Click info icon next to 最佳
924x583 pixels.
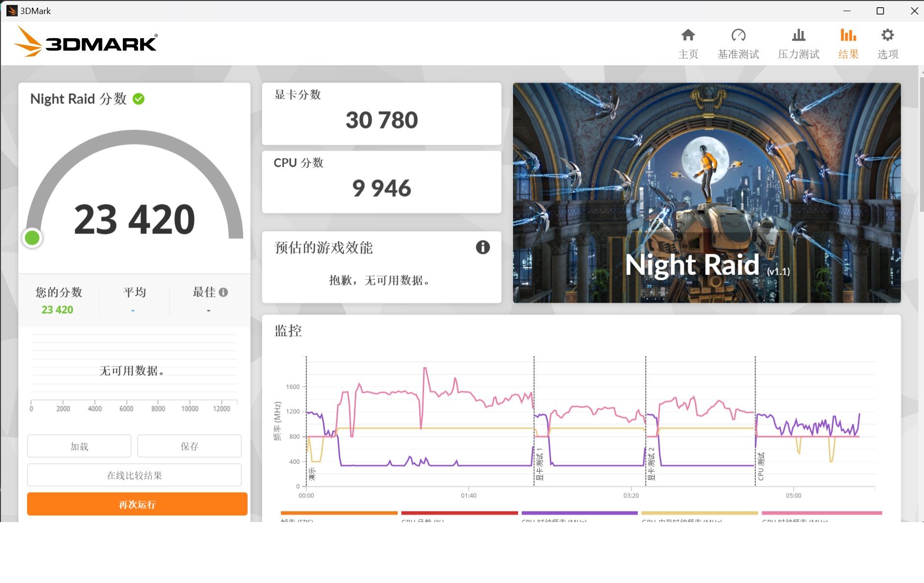223,292
